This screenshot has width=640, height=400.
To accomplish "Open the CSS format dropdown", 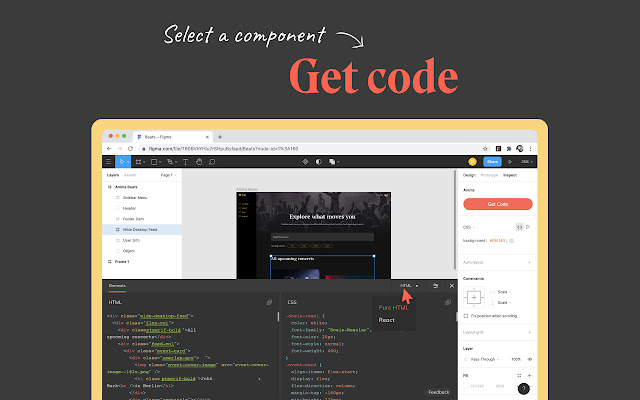I will (469, 227).
